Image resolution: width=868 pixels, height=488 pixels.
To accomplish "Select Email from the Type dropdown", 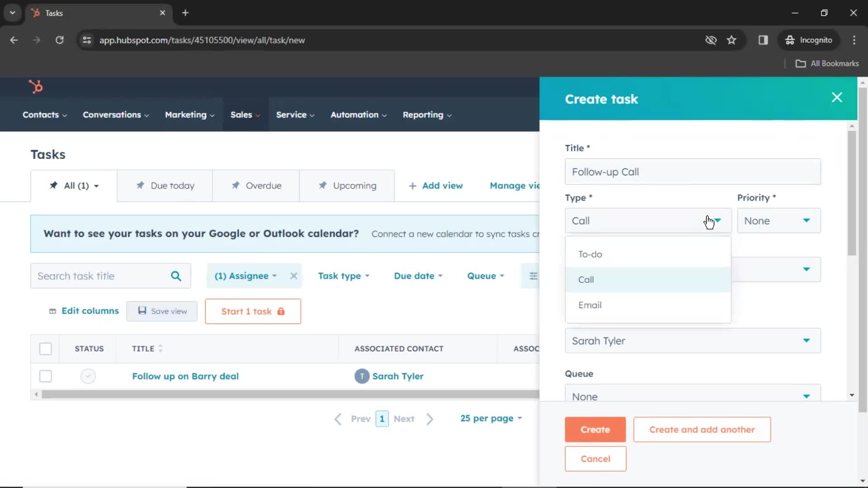I will 590,305.
